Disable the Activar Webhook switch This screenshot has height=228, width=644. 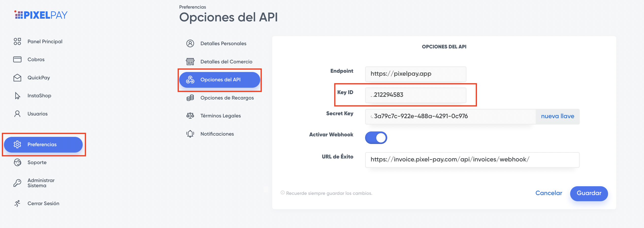pos(376,137)
